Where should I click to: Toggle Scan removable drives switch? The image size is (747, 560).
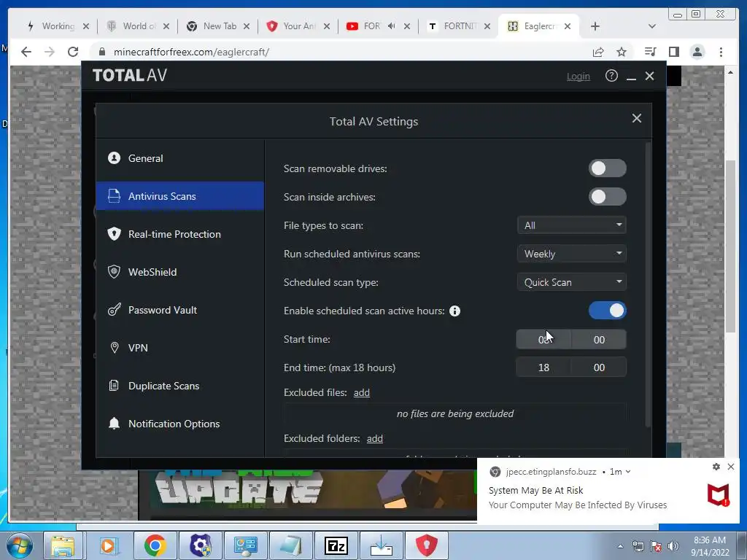coord(608,168)
